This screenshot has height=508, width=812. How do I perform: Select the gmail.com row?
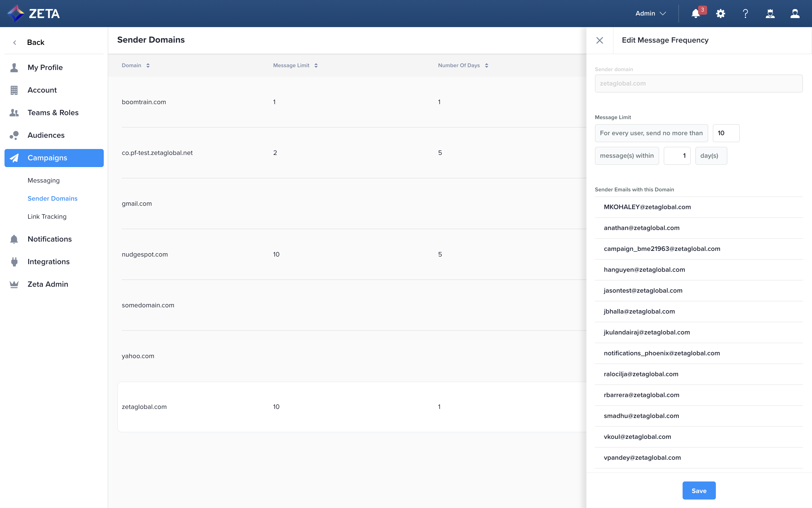point(352,203)
